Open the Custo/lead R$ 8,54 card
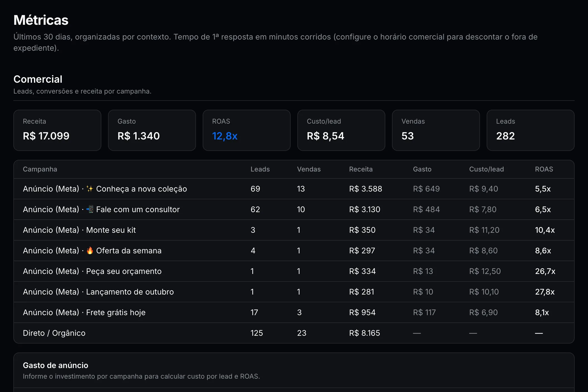588x392 pixels. (x=341, y=130)
